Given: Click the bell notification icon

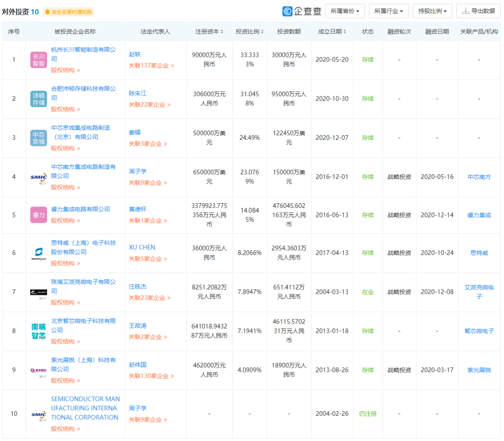Looking at the screenshot, I should click(x=48, y=12).
